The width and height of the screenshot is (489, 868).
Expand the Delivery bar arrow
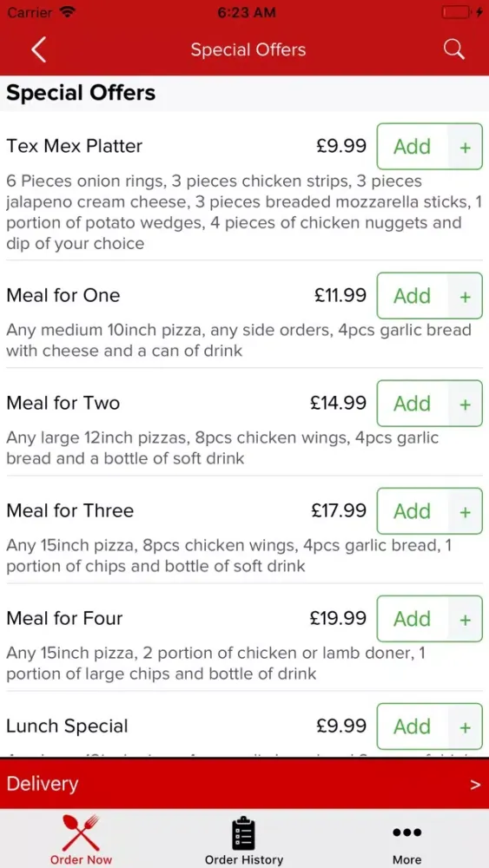click(x=475, y=785)
